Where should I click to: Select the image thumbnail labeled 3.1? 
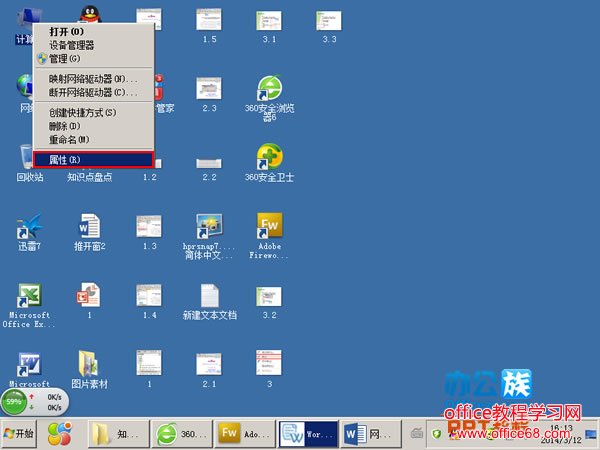click(x=269, y=26)
